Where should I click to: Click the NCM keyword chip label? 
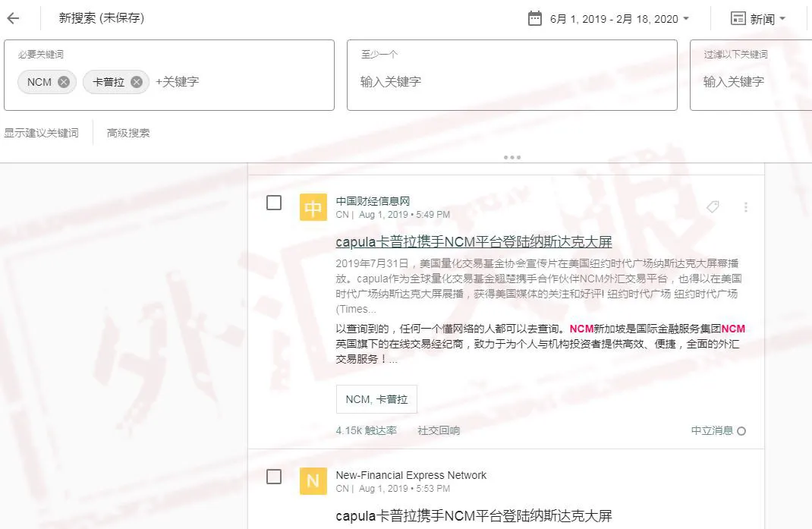pos(39,82)
